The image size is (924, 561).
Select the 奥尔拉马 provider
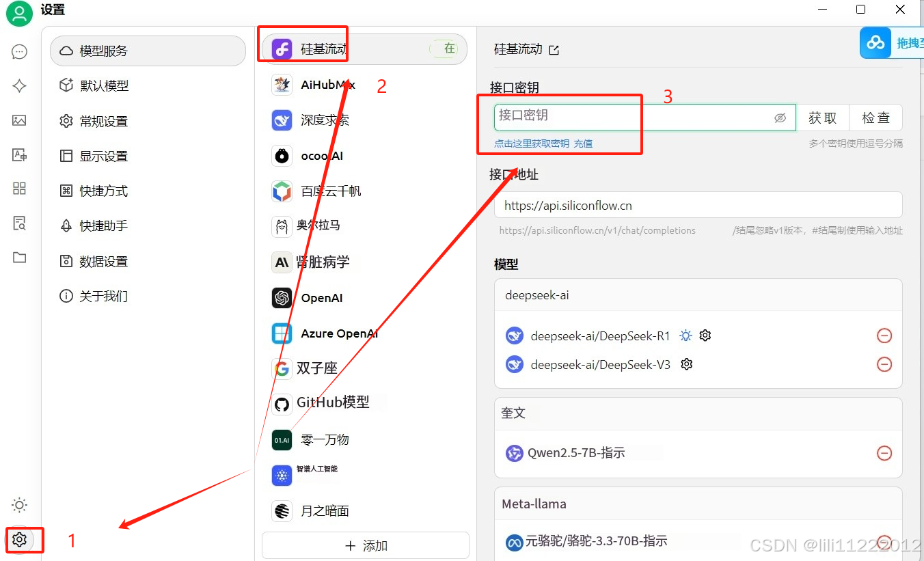click(x=364, y=225)
